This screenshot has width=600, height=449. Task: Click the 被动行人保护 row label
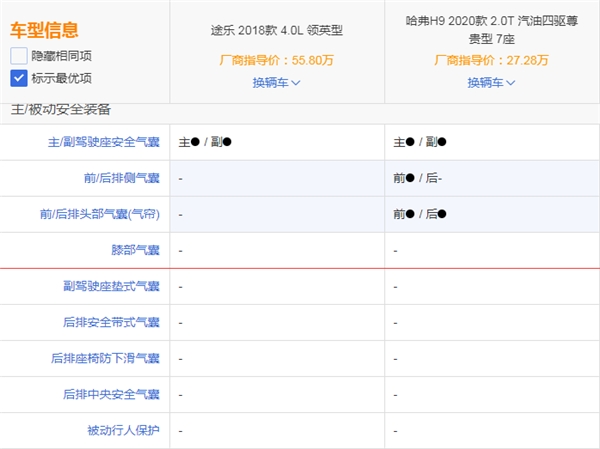click(x=124, y=431)
